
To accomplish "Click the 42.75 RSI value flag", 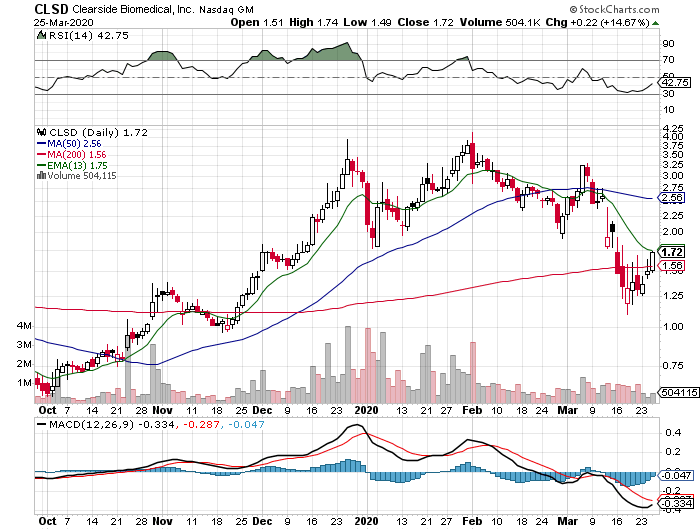I will click(675, 82).
